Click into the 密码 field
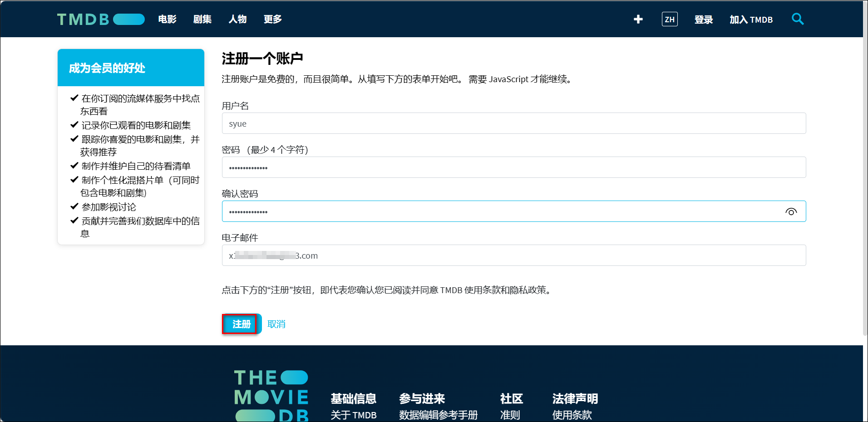 point(513,167)
